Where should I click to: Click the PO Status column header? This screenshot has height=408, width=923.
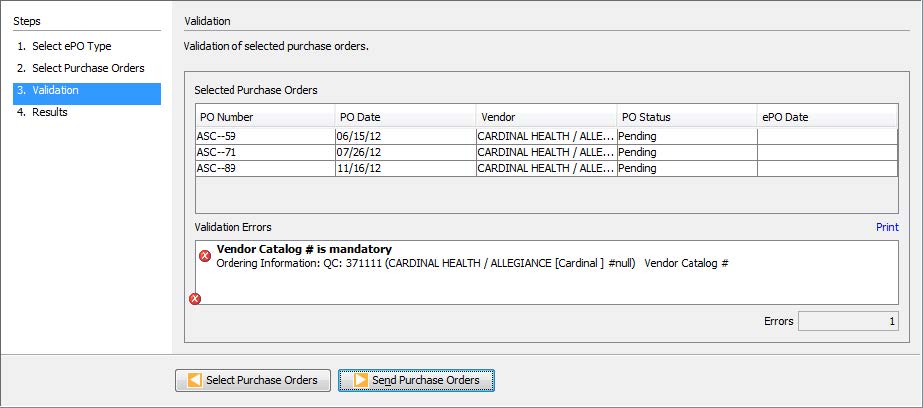[687, 117]
